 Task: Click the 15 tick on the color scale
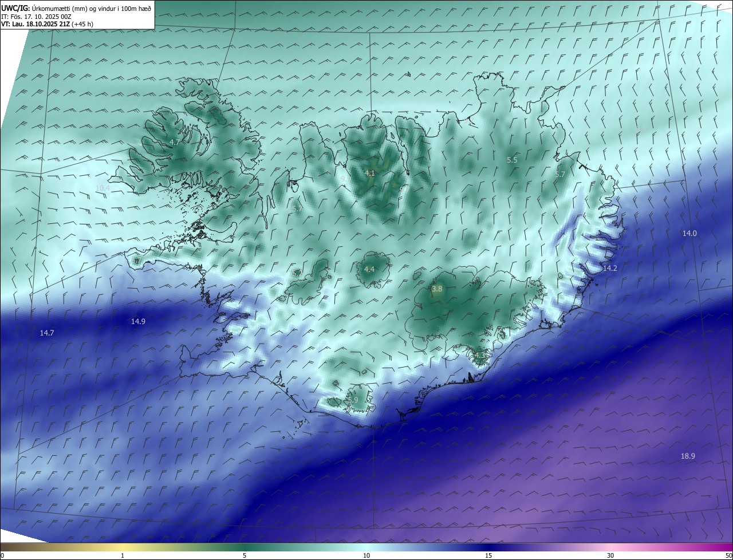pyautogui.click(x=488, y=555)
